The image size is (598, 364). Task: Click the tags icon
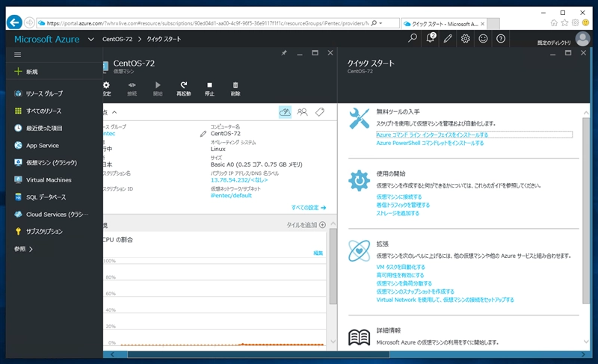pyautogui.click(x=320, y=111)
